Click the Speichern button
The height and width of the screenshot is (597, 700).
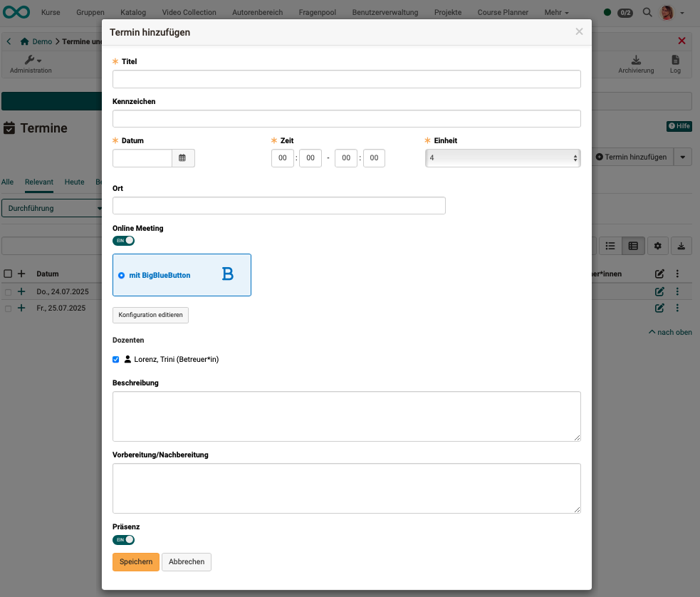(135, 561)
